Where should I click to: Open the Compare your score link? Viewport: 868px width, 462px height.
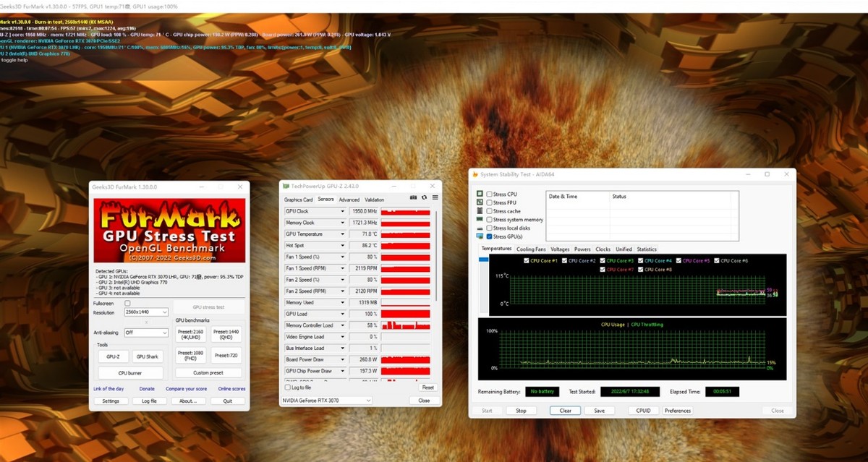186,389
